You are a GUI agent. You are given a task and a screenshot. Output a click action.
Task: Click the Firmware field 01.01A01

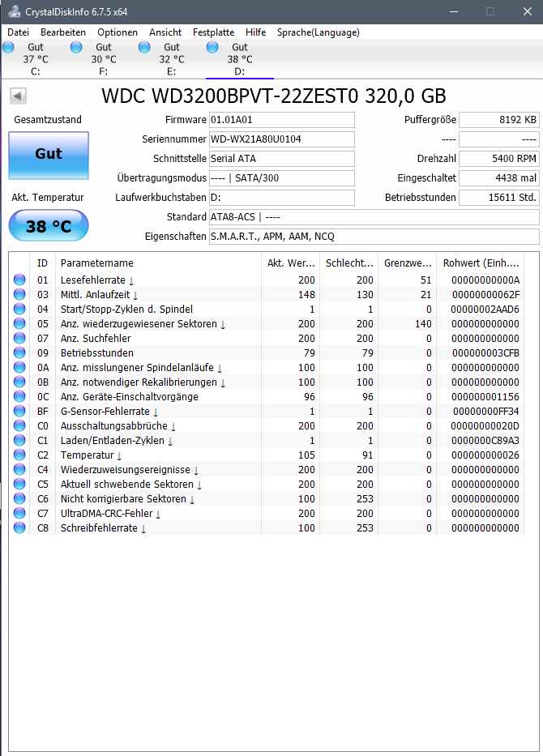pyautogui.click(x=281, y=120)
